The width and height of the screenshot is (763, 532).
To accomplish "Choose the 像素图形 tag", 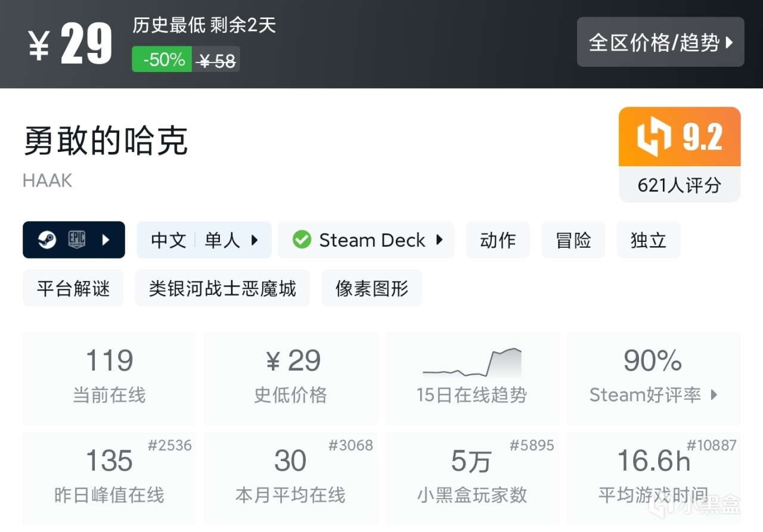I will coord(371,288).
